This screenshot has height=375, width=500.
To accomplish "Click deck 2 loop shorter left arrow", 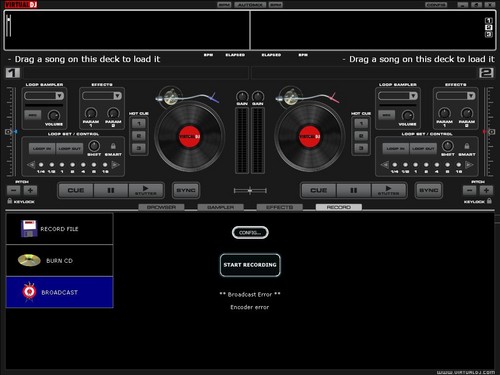I will coord(385,165).
